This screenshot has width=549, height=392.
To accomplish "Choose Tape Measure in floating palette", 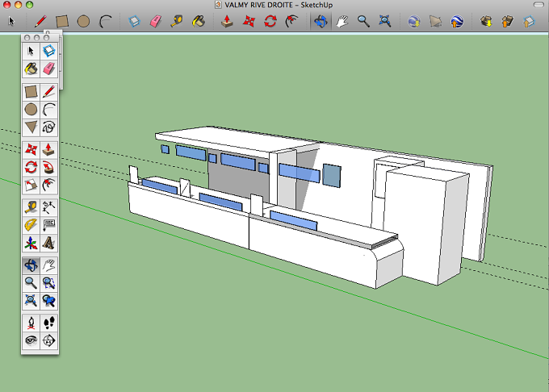I will coord(31,207).
